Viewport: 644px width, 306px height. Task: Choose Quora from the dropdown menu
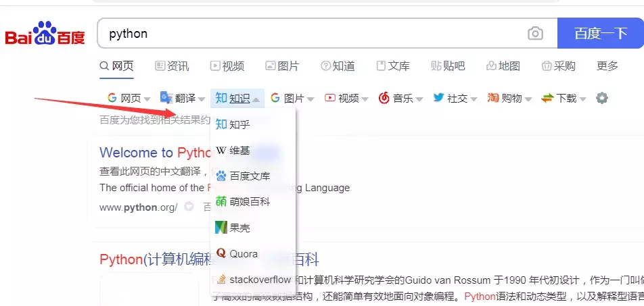[x=253, y=254]
